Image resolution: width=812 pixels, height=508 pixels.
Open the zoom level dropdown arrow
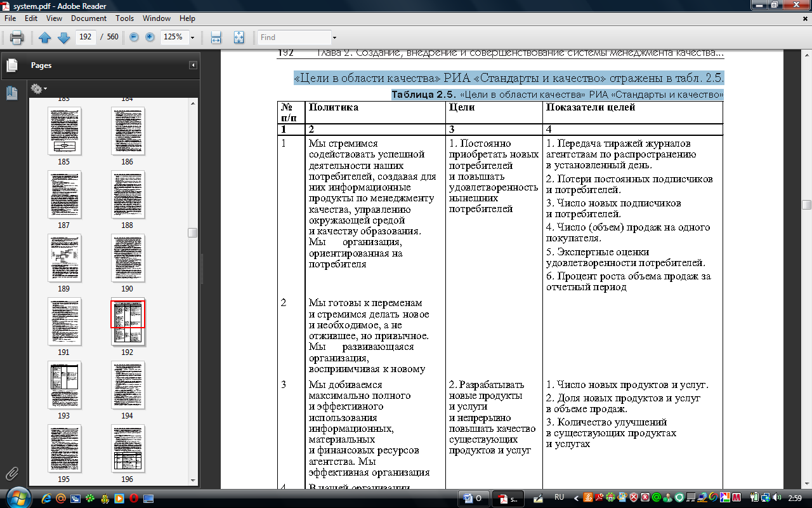tap(192, 37)
